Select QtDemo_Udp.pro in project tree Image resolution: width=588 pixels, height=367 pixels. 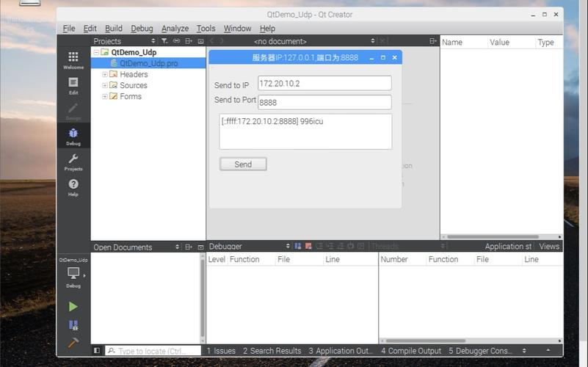click(x=148, y=63)
